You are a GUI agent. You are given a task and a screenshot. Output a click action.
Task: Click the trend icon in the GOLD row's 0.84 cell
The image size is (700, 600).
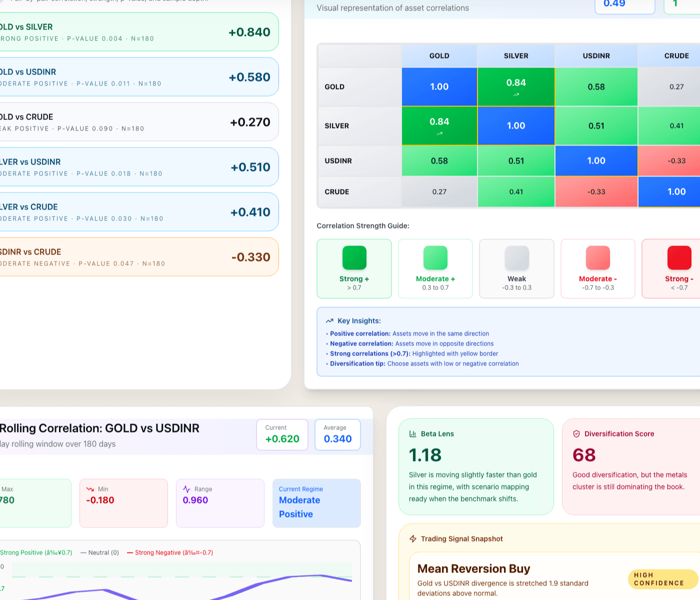pyautogui.click(x=516, y=94)
